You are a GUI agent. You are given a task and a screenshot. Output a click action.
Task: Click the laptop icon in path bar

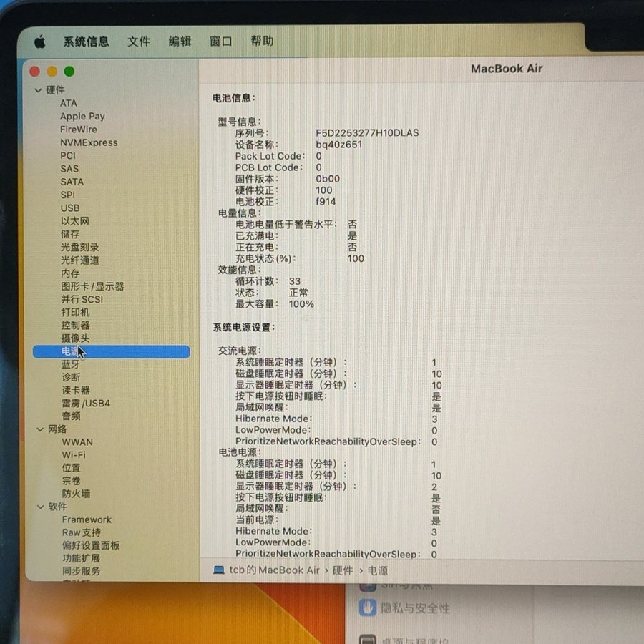[219, 570]
